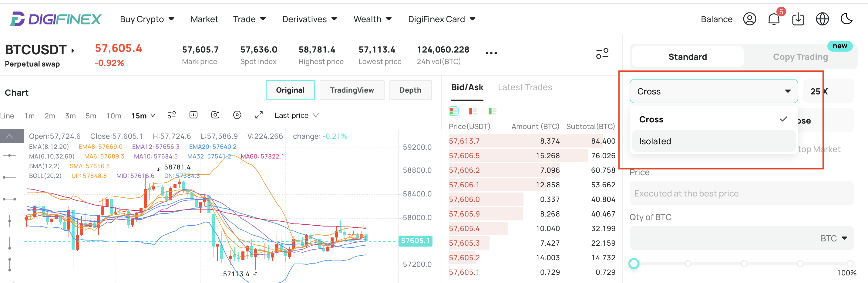The image size is (868, 283).
Task: Click the quantity slider handle at 0%
Action: click(634, 264)
